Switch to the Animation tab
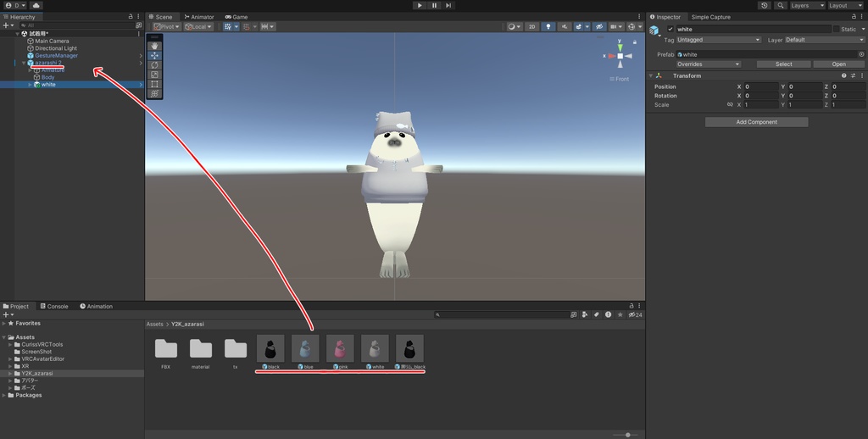This screenshot has width=868, height=439. click(x=96, y=306)
